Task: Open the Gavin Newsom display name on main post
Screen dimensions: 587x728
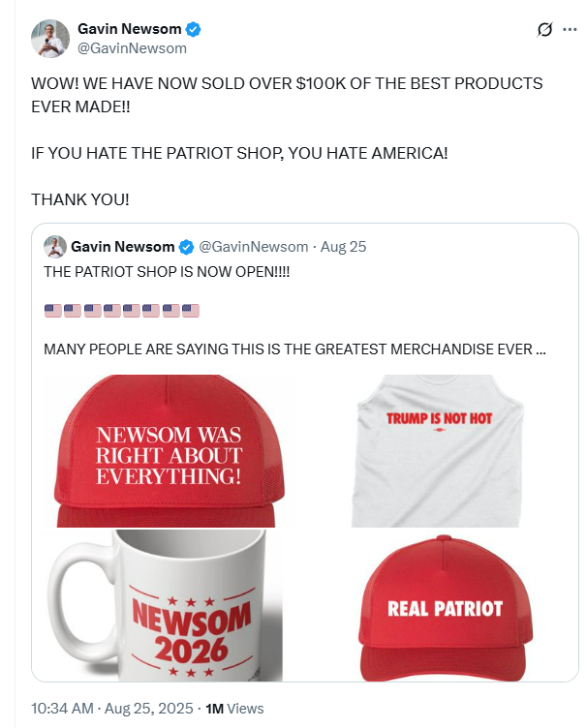Action: click(x=130, y=29)
